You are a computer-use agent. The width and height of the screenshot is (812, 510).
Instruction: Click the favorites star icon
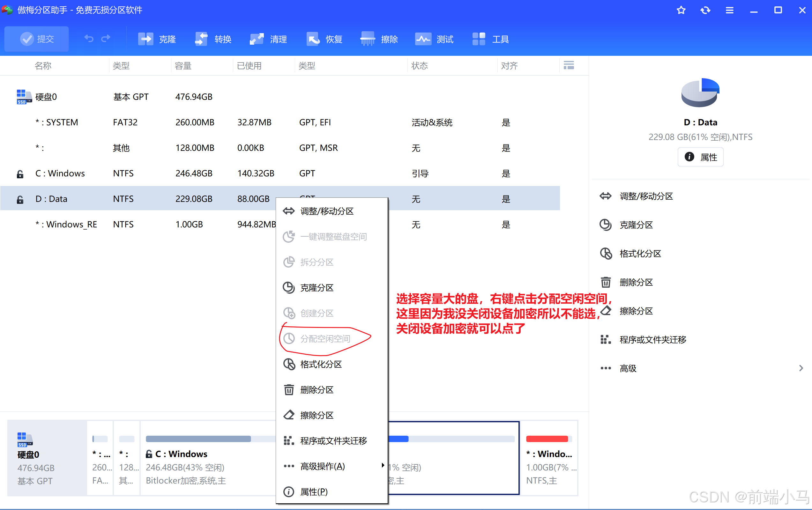click(x=681, y=10)
